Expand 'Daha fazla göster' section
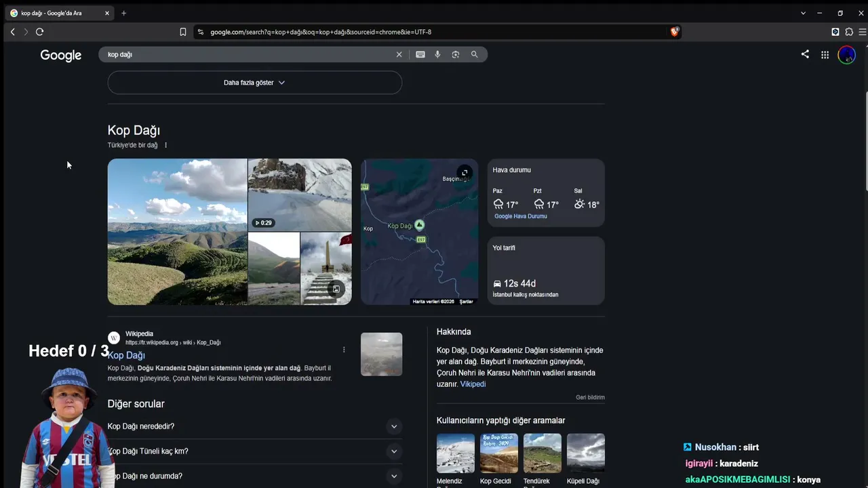The image size is (868, 488). [254, 83]
